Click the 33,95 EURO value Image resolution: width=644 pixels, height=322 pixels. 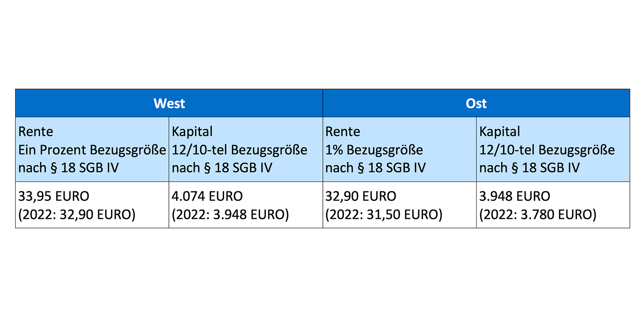54,196
